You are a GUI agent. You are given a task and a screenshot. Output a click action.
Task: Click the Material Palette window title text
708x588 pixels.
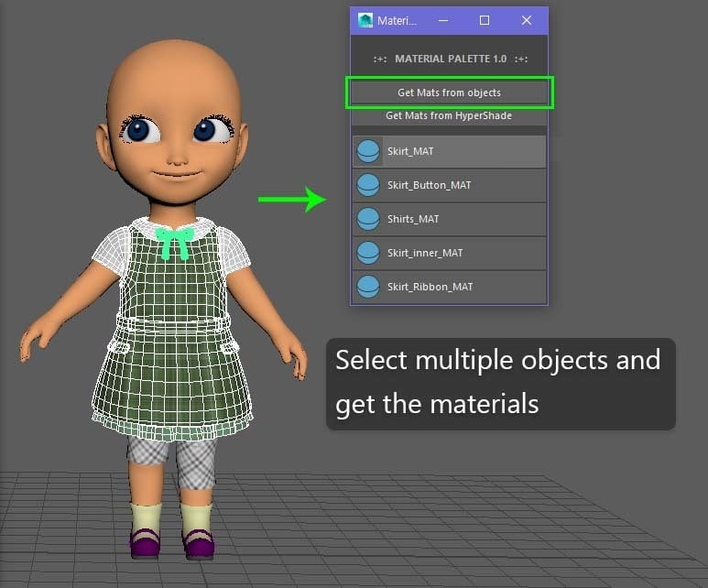[x=397, y=21]
